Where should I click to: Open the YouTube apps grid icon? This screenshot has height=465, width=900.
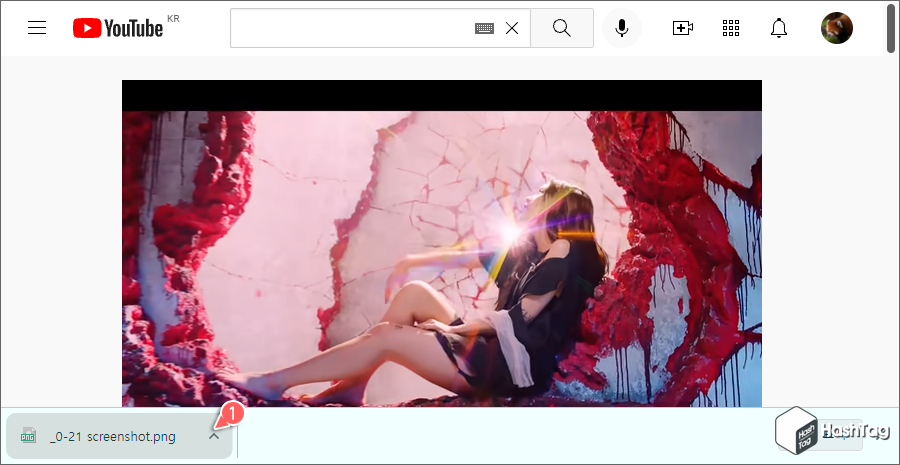(x=731, y=28)
